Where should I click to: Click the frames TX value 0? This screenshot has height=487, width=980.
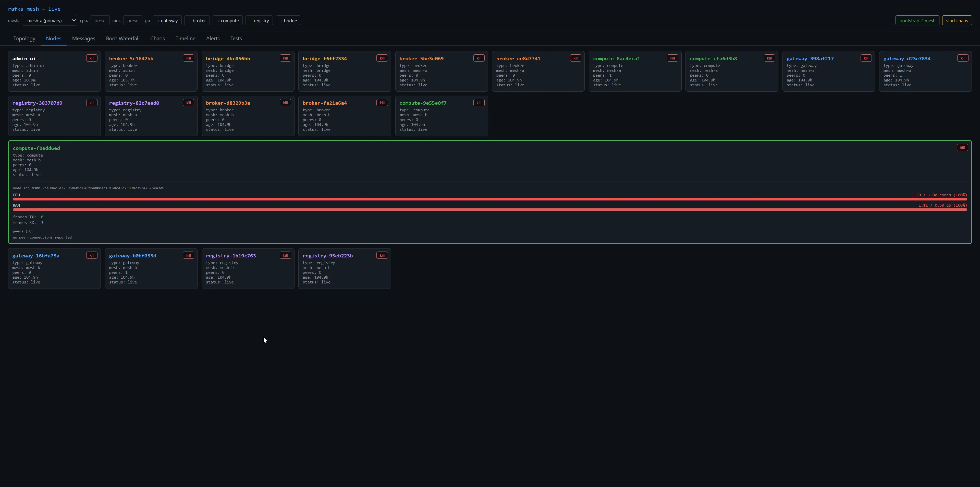coord(42,217)
